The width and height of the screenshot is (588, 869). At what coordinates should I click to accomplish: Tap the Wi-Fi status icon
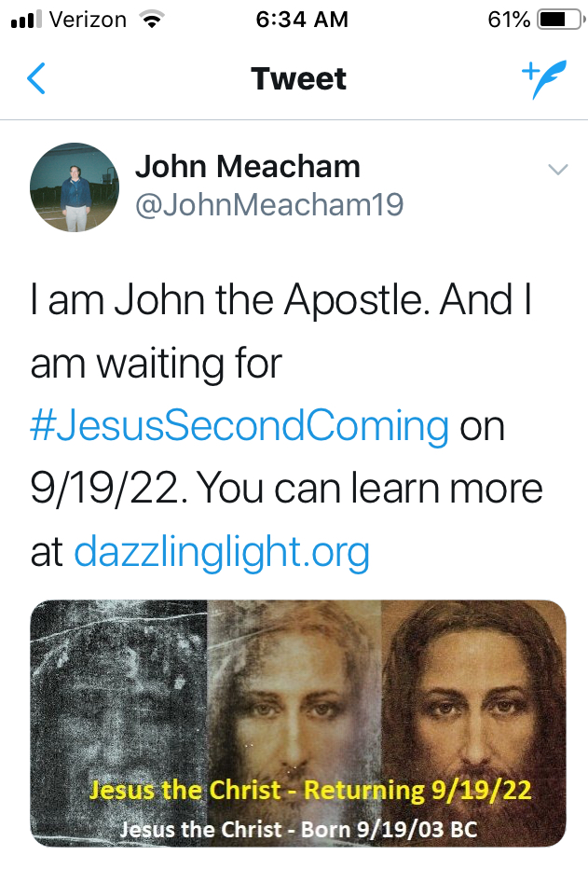148,20
